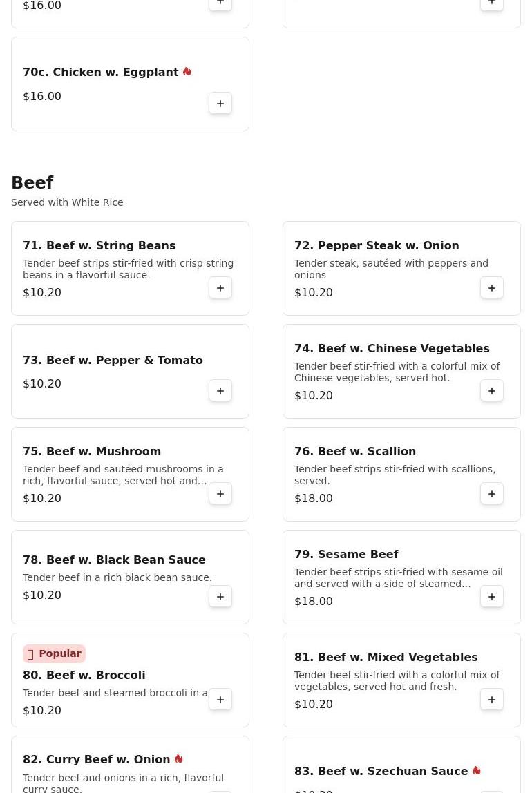Add 70c. Chicken w. Eggplant to the order
532x793 pixels.
click(220, 103)
